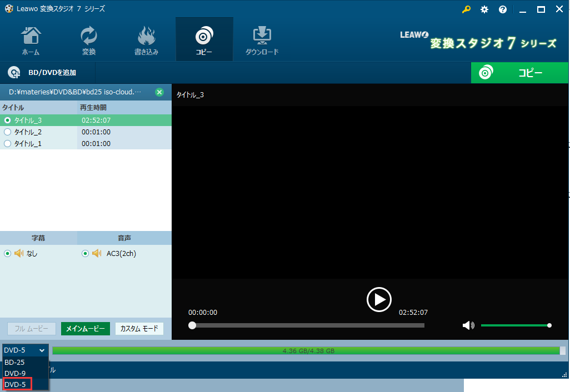570x392 pixels.
Task: Click the key registration icon
Action: click(466, 9)
